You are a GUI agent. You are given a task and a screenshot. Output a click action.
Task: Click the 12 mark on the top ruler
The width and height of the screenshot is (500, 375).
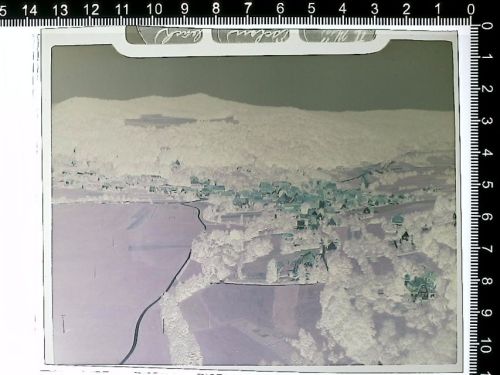tap(91, 10)
